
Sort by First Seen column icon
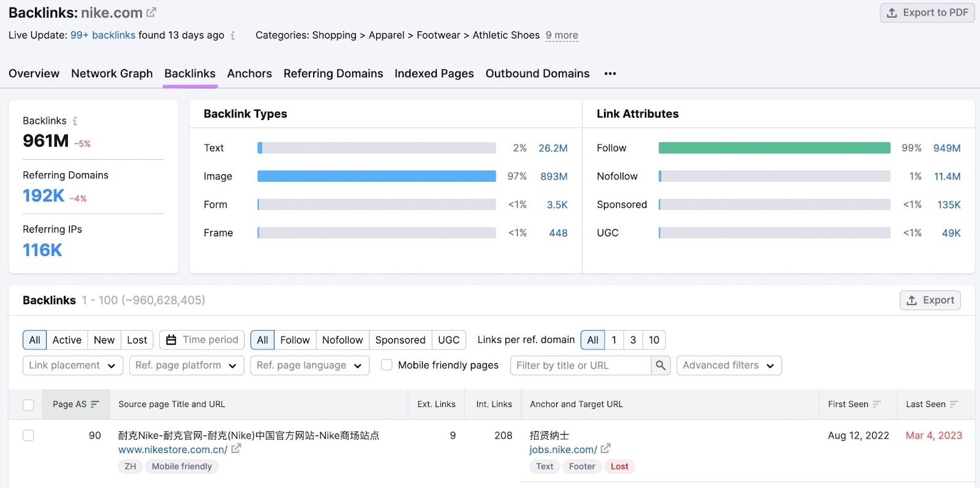click(x=876, y=405)
